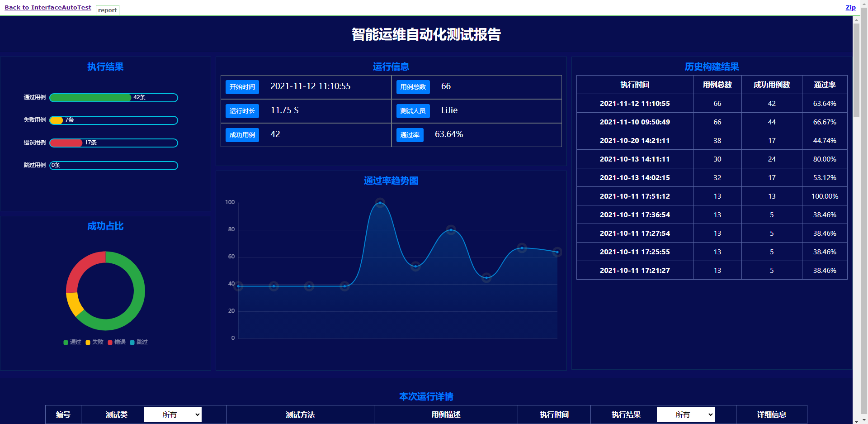Click history row 2021-10-11 17:21:27

click(x=712, y=271)
